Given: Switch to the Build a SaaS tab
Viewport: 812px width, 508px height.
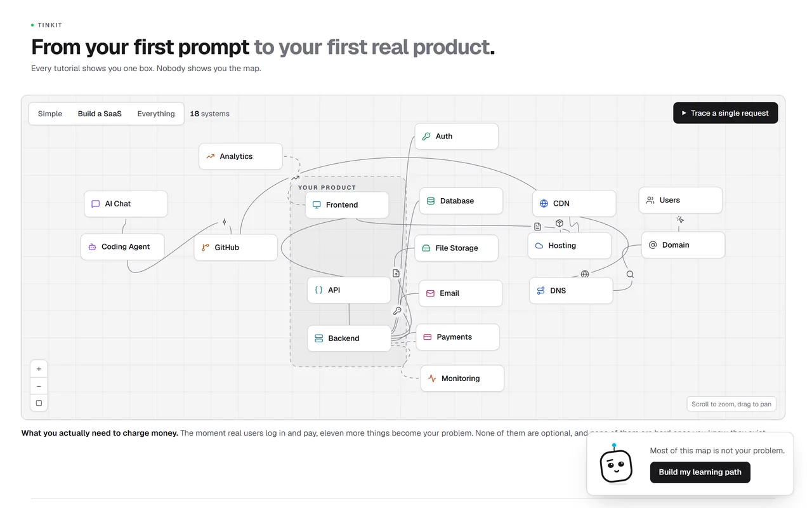Looking at the screenshot, I should coord(100,114).
